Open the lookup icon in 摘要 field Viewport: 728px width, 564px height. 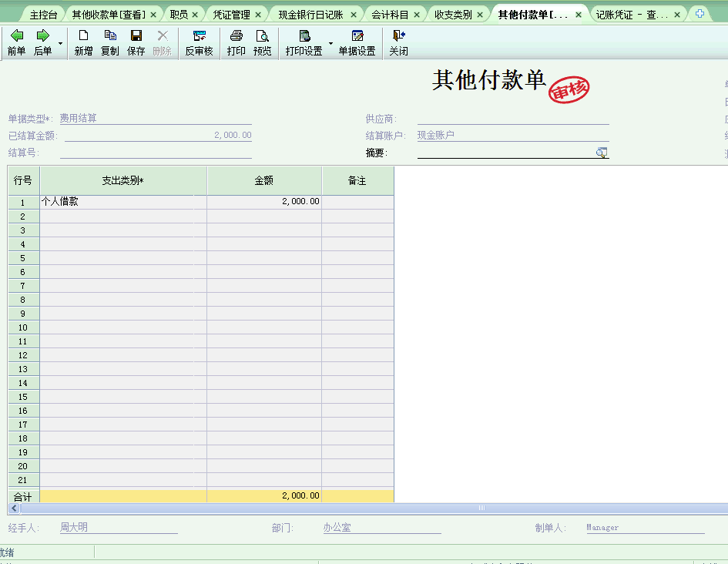[602, 153]
